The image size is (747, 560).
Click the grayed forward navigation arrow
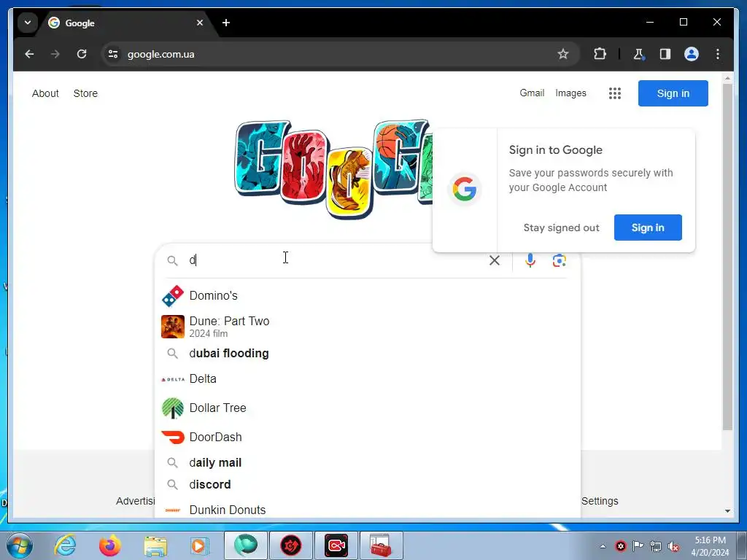55,54
